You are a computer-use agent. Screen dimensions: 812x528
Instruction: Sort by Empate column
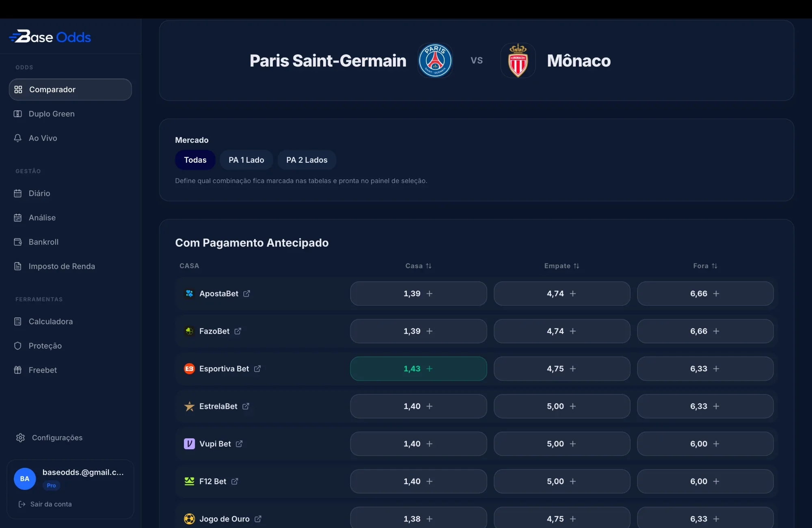[x=561, y=266]
